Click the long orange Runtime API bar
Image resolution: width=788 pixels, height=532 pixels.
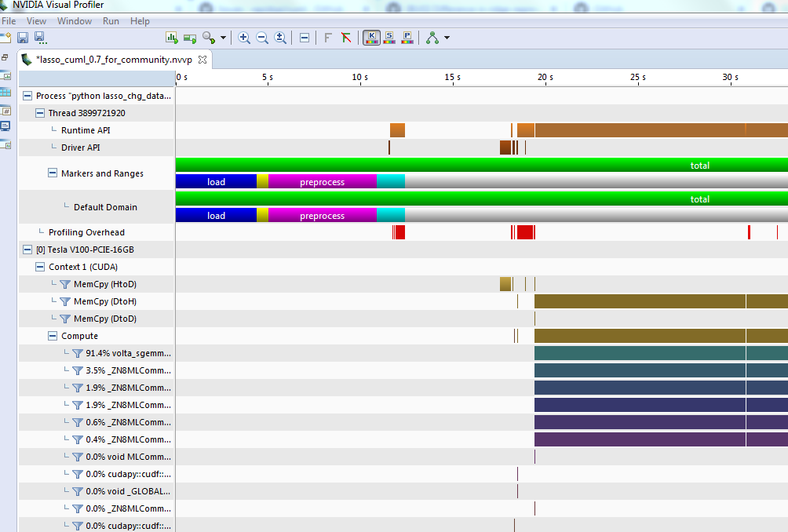pyautogui.click(x=661, y=130)
